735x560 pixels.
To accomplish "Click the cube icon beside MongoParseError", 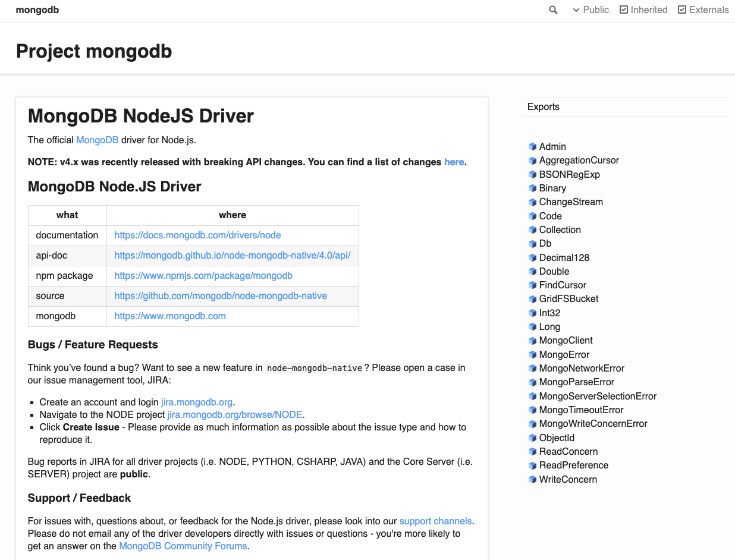I will pos(533,382).
